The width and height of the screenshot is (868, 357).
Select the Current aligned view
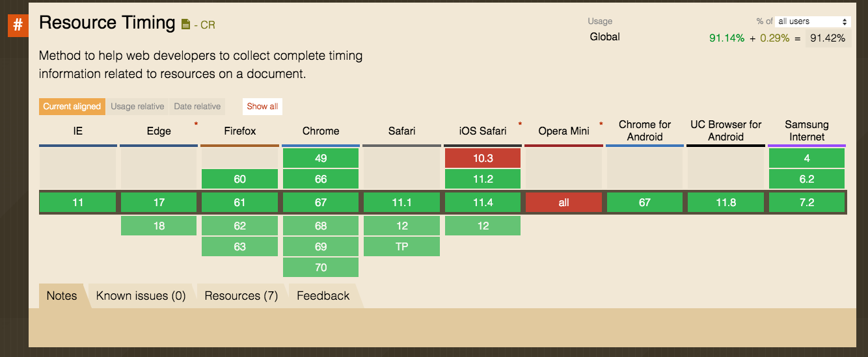coord(72,107)
